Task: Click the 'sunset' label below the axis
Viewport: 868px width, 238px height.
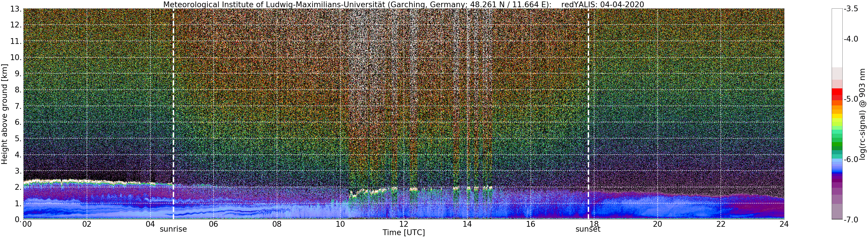Action: 588,229
